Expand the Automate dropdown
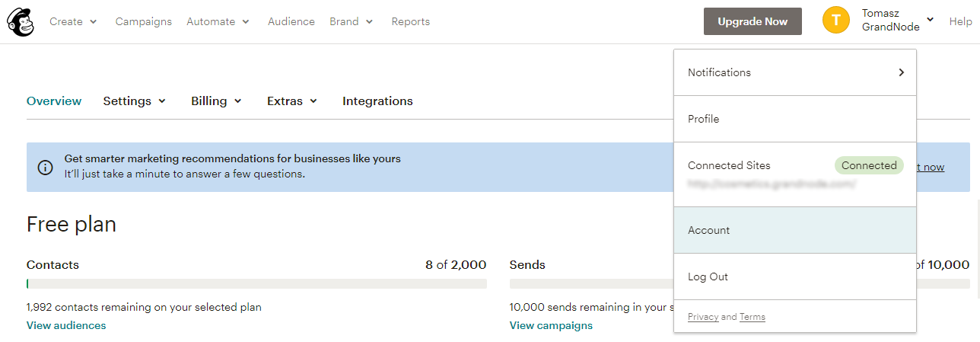 [x=218, y=21]
